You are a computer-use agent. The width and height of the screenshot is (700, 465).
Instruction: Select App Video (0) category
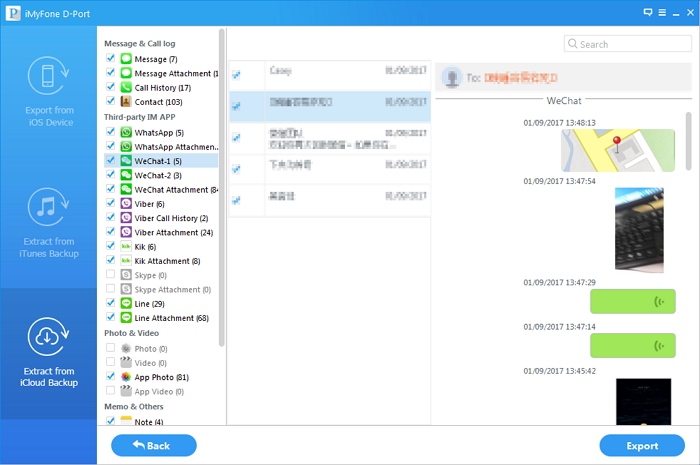pos(159,391)
